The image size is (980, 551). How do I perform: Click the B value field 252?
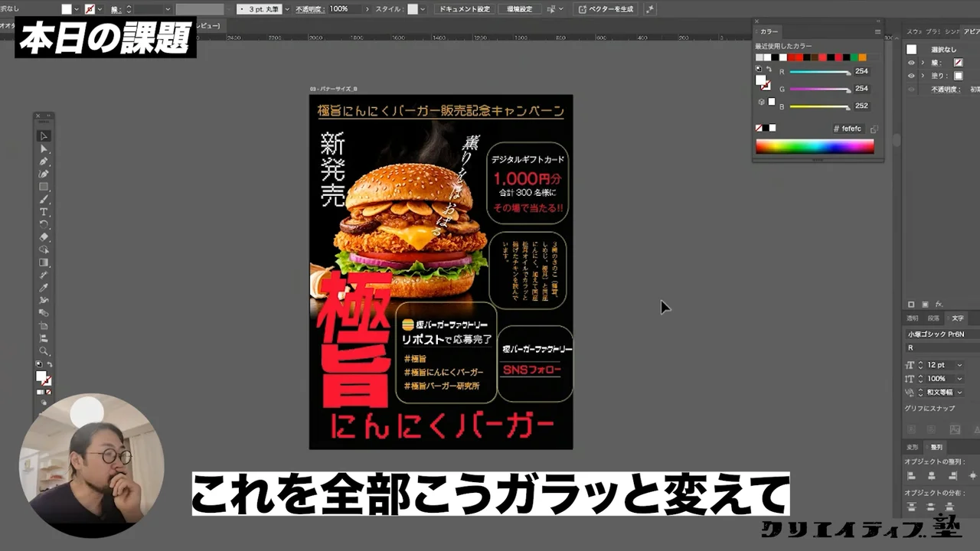(861, 106)
